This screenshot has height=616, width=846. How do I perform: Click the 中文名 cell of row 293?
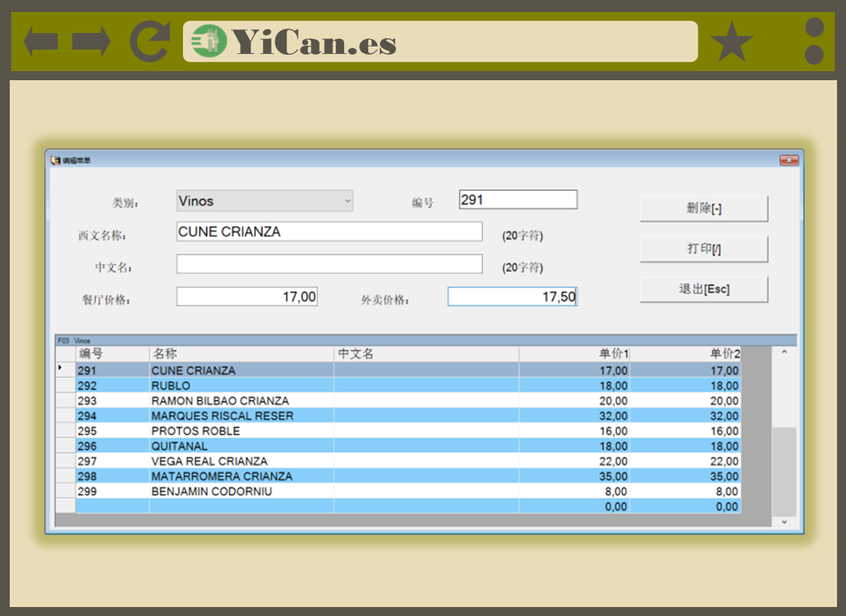pyautogui.click(x=426, y=401)
